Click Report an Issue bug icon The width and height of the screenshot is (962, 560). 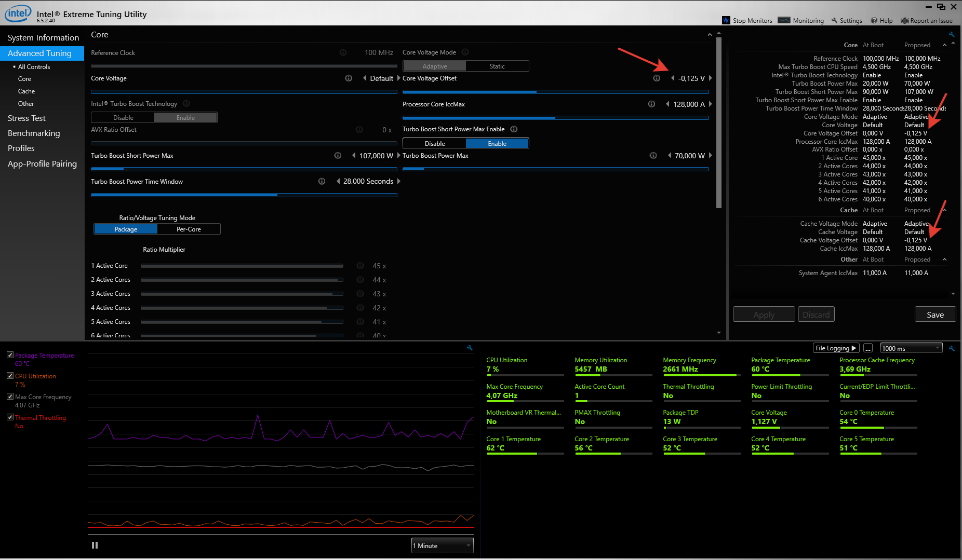click(x=905, y=21)
